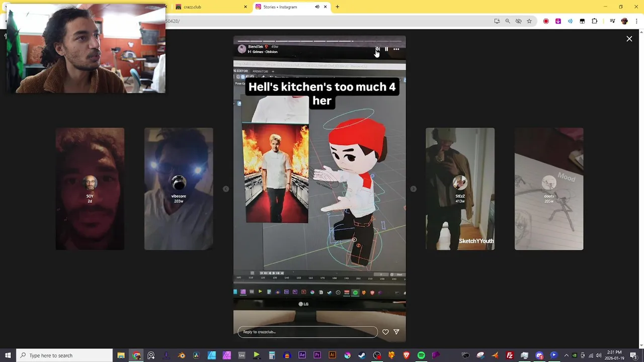This screenshot has width=644, height=362.
Task: Open Spotify from the taskbar
Action: pyautogui.click(x=421, y=355)
